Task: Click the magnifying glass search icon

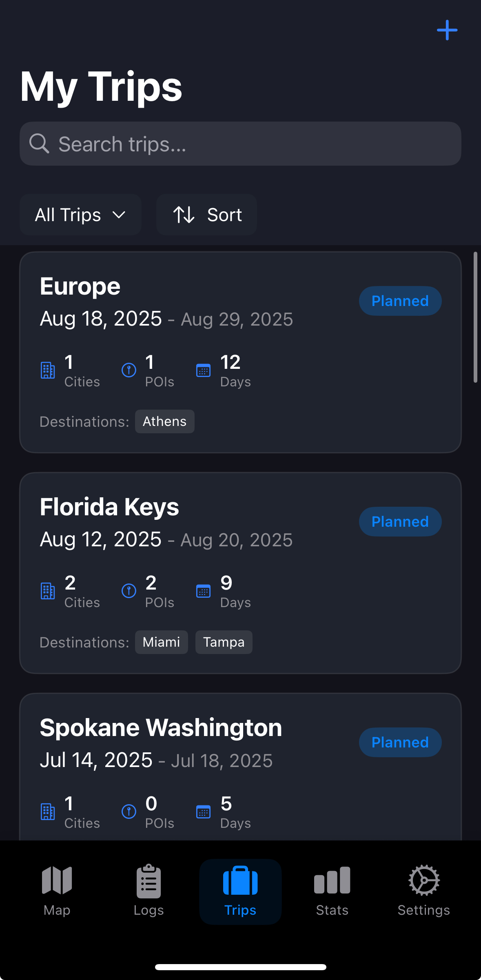Action: click(x=39, y=144)
